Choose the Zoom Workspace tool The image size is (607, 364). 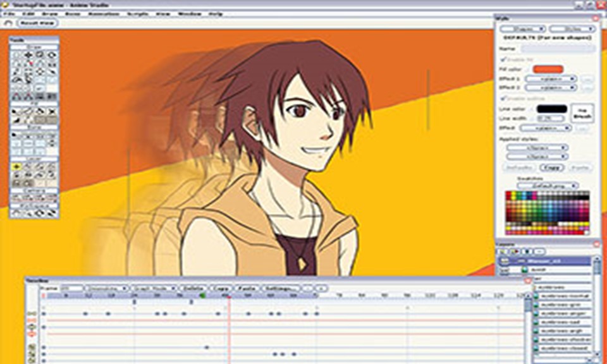[28, 212]
